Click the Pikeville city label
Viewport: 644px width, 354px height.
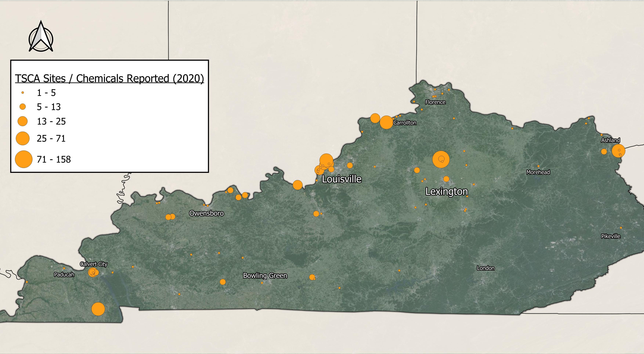[611, 236]
